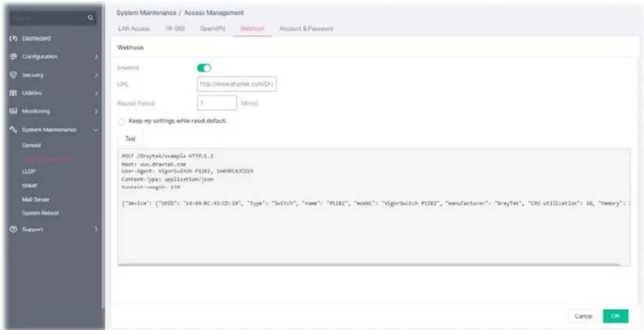Click the System Maintenance wrench icon
Viewport: 644px width, 330px height.
coord(12,129)
